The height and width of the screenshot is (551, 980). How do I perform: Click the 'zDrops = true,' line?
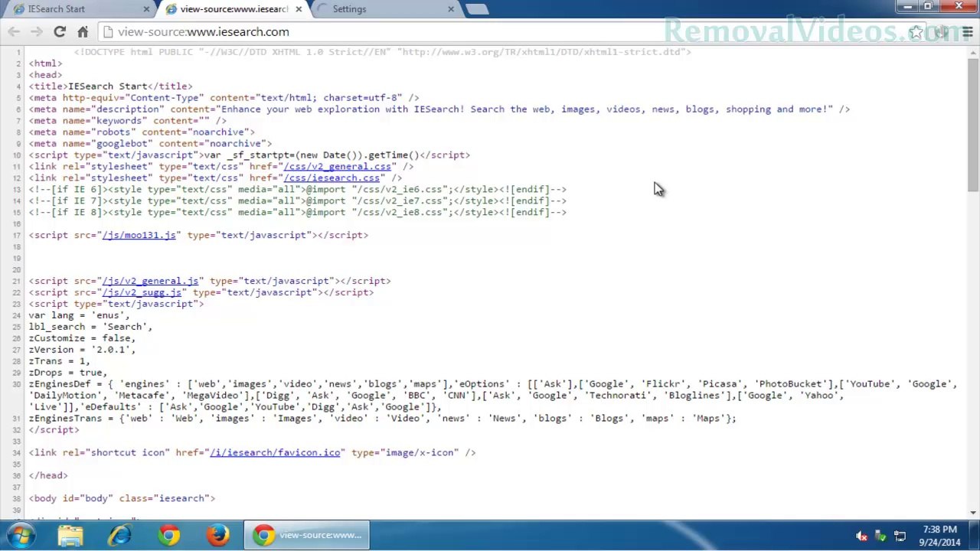[68, 372]
